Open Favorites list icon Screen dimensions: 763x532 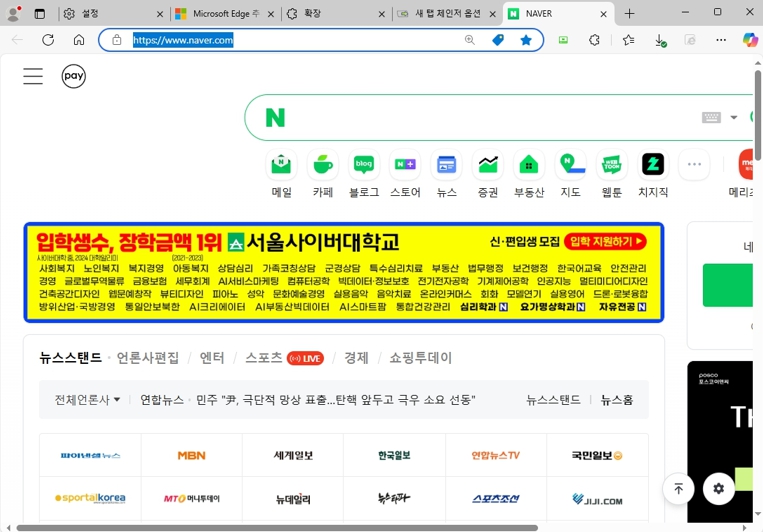coord(628,40)
